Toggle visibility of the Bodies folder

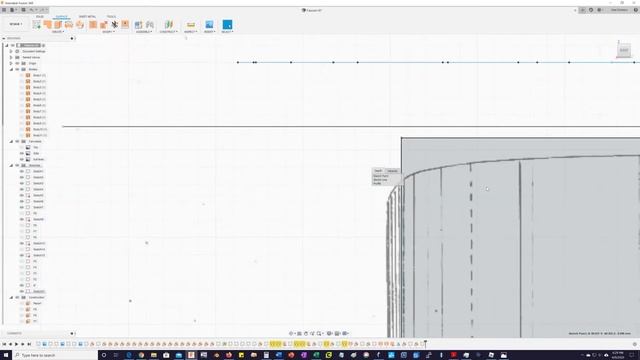tap(17, 69)
